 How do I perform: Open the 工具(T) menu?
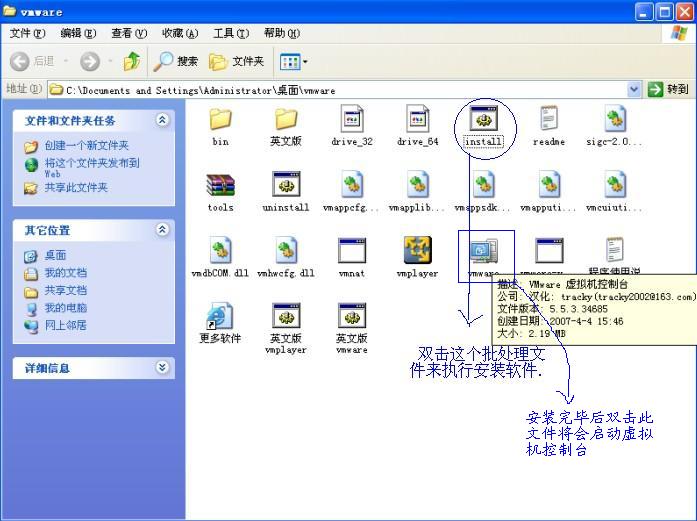[230, 33]
